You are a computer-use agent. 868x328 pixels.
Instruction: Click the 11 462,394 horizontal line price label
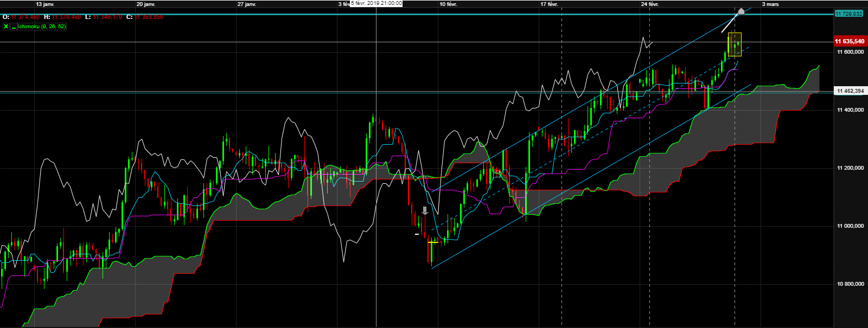click(851, 91)
